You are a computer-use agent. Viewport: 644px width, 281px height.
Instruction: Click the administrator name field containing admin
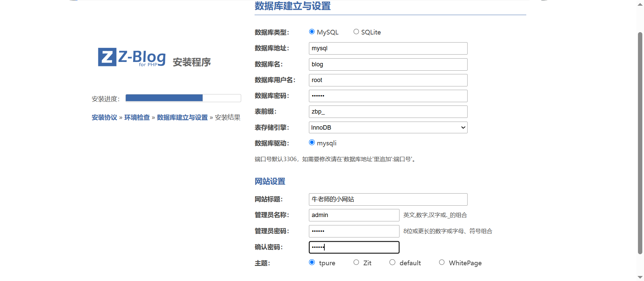coord(354,215)
